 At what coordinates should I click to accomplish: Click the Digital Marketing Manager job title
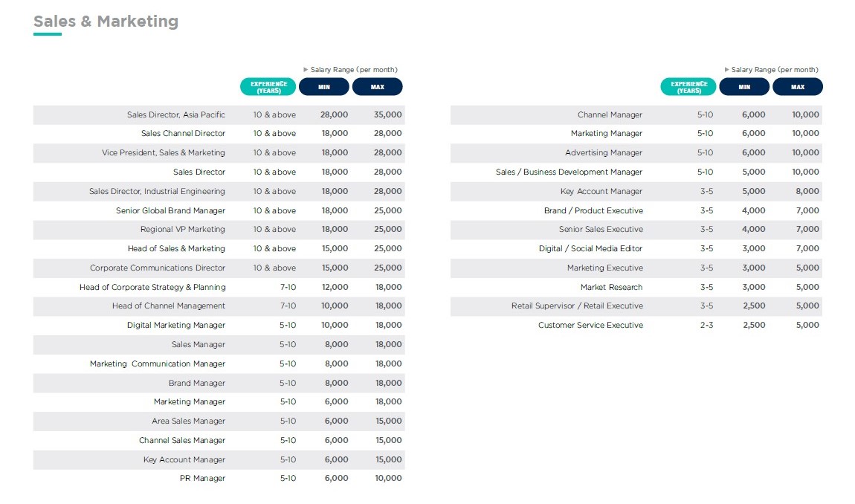point(175,326)
